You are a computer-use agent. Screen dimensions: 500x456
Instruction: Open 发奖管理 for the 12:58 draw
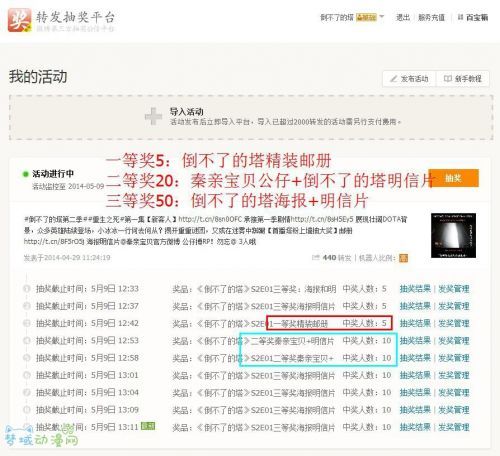(x=454, y=358)
